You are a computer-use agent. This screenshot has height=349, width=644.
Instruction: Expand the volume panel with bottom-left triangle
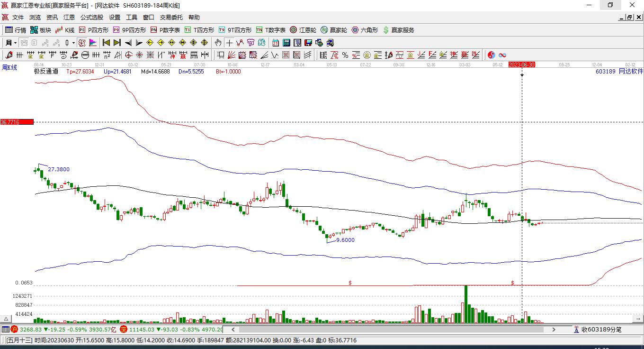coord(6,319)
